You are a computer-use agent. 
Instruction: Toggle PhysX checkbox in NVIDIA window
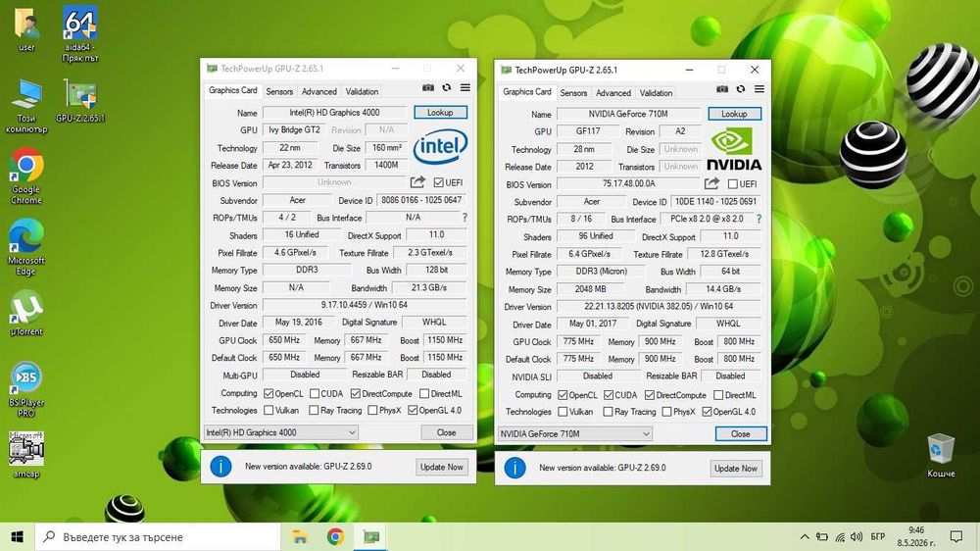pos(666,412)
